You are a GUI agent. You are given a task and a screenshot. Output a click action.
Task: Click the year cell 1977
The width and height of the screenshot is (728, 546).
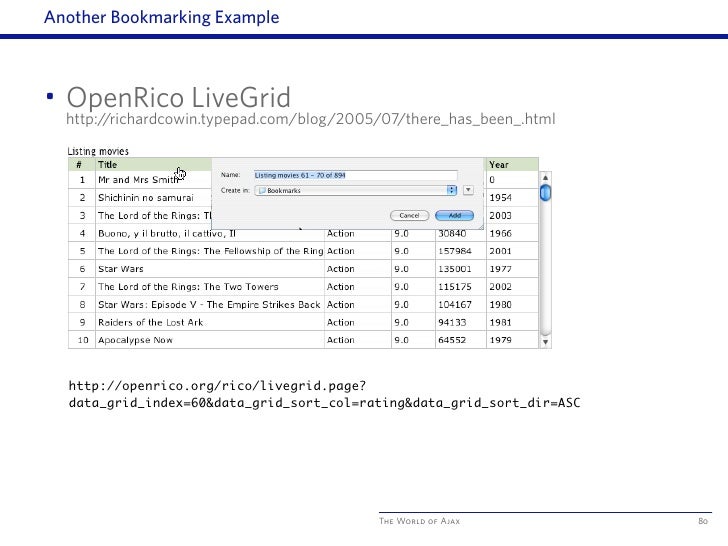point(500,269)
